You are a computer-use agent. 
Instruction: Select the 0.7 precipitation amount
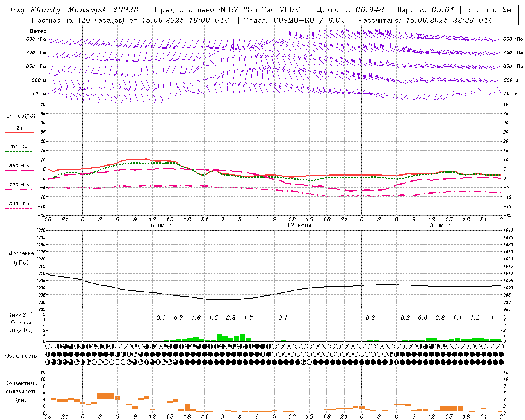(x=178, y=317)
